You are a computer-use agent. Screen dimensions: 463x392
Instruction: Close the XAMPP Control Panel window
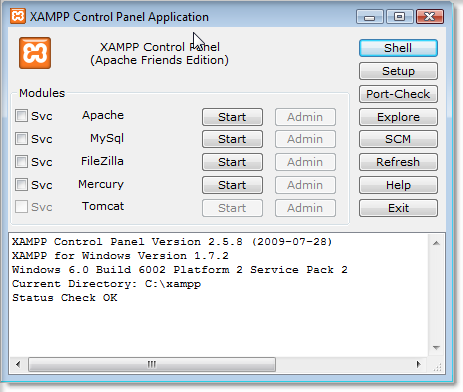pos(430,17)
